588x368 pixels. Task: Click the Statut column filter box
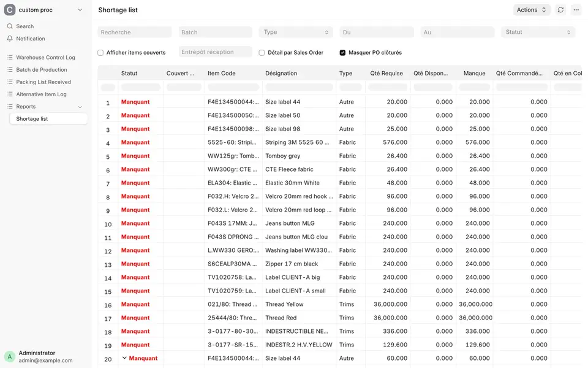[141, 87]
